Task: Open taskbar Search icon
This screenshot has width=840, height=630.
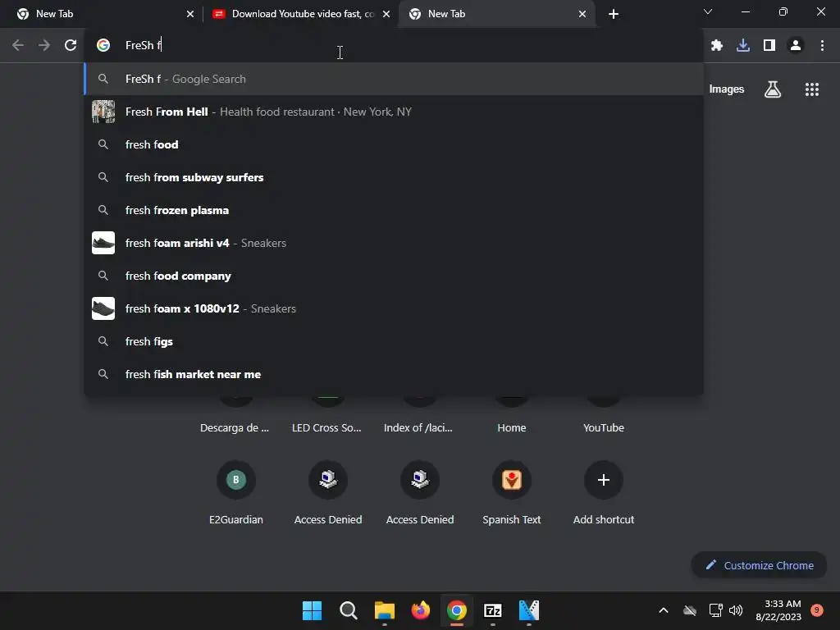Action: (348, 610)
